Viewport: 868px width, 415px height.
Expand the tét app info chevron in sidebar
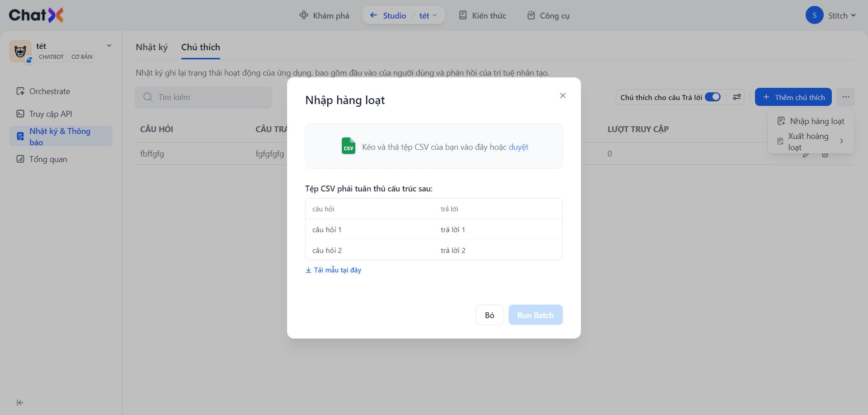click(109, 46)
